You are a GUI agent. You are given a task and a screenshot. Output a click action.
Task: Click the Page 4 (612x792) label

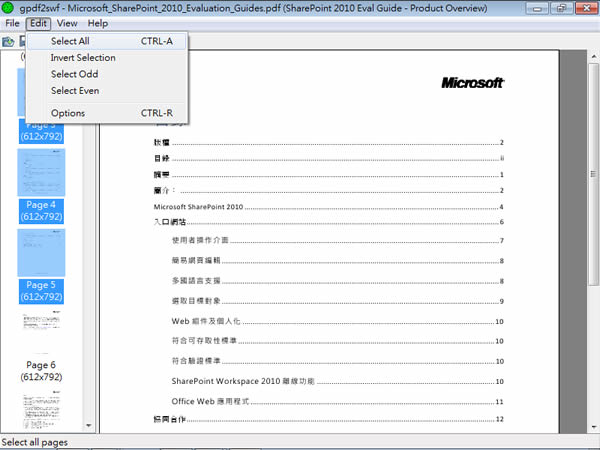point(41,211)
